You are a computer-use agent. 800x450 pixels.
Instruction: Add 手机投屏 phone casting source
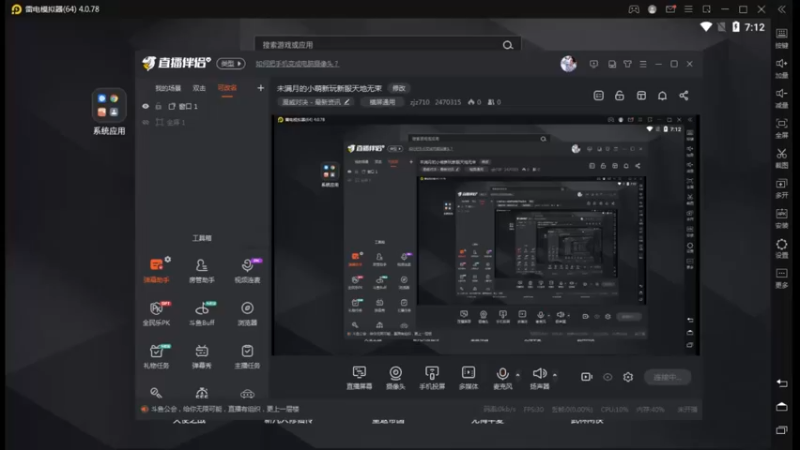click(x=432, y=378)
